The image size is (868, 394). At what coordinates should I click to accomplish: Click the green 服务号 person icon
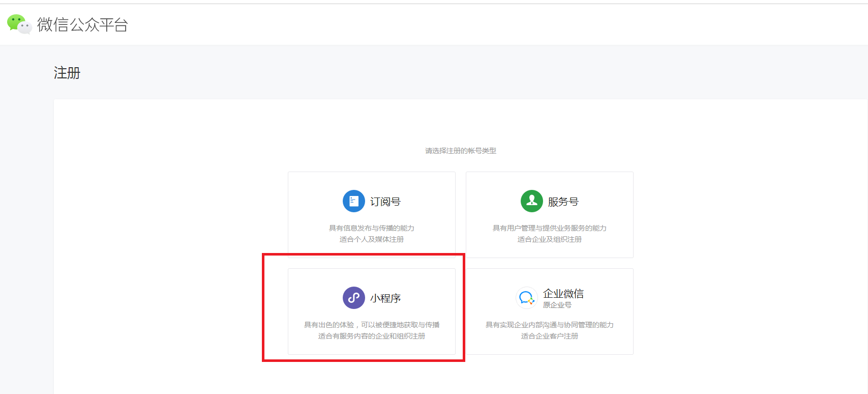(532, 201)
